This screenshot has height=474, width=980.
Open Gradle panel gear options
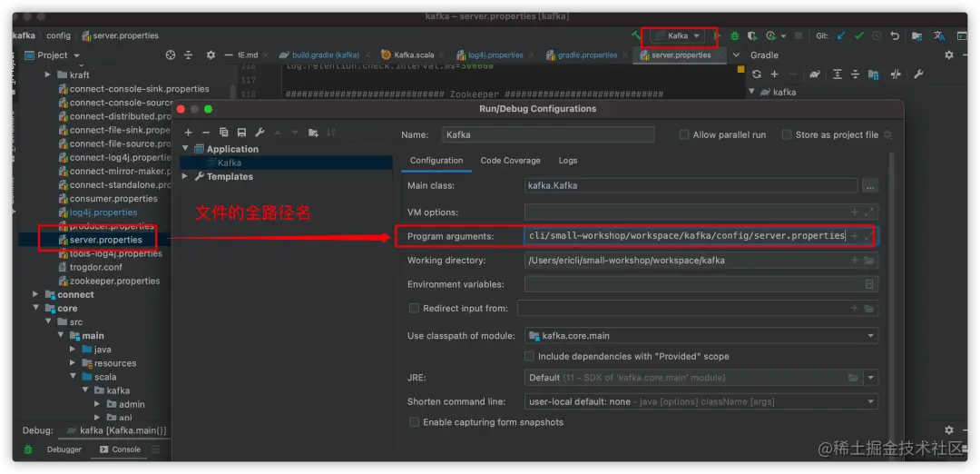click(x=949, y=55)
